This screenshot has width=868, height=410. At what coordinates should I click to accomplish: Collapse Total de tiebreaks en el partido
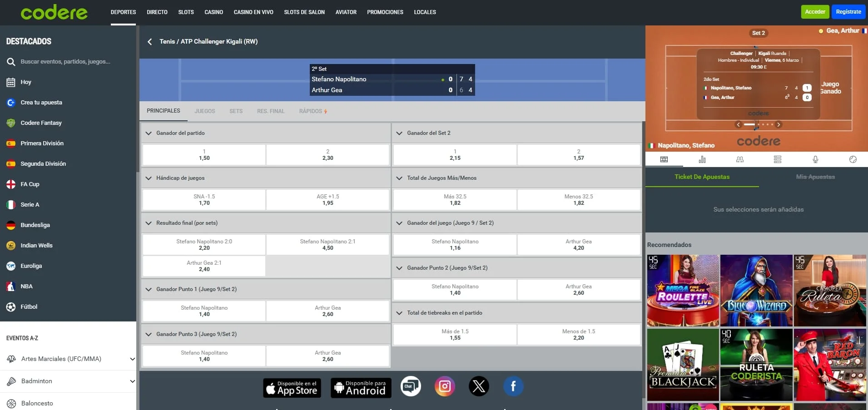[x=399, y=313]
